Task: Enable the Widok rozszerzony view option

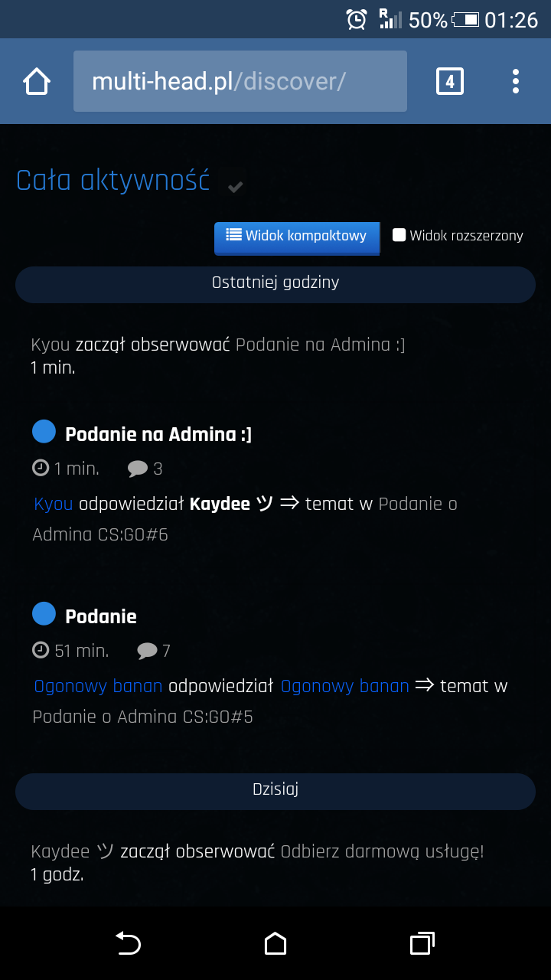Action: [x=399, y=235]
